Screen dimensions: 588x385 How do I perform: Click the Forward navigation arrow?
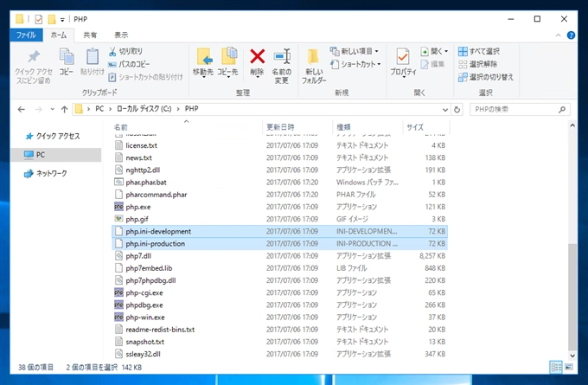[38, 109]
